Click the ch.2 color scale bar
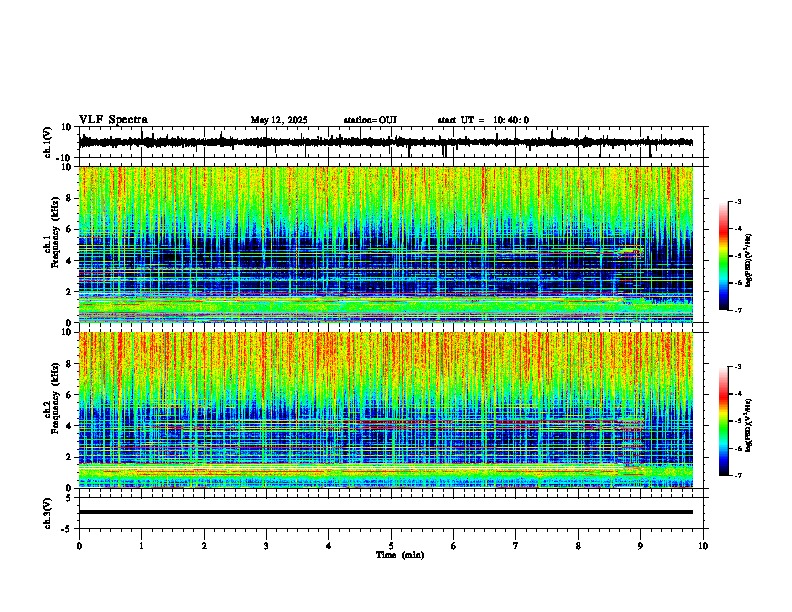The image size is (792, 612). (x=724, y=421)
